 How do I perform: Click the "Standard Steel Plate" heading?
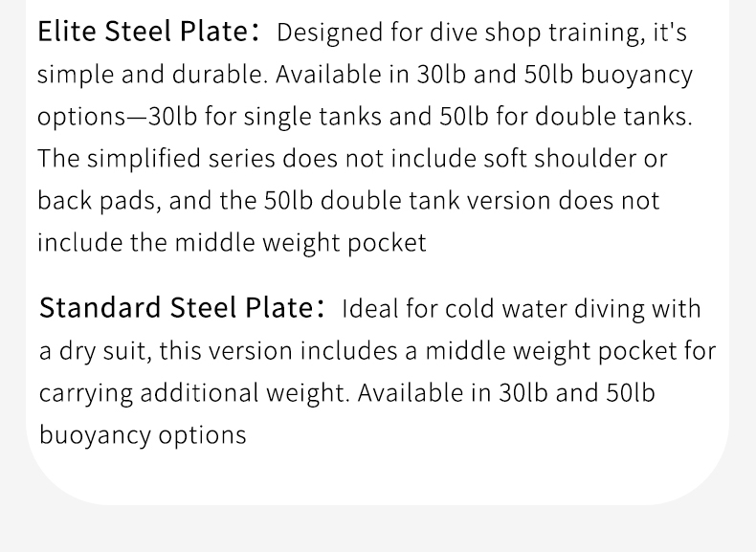(x=176, y=308)
